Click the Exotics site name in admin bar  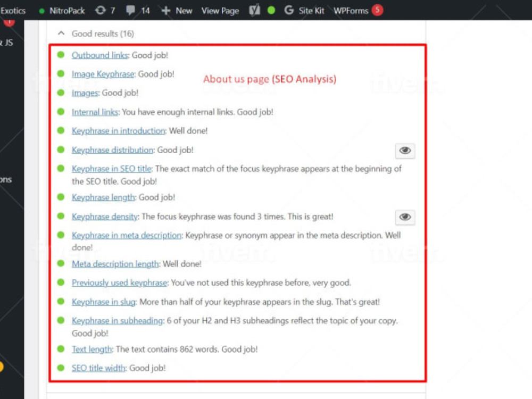click(x=13, y=11)
